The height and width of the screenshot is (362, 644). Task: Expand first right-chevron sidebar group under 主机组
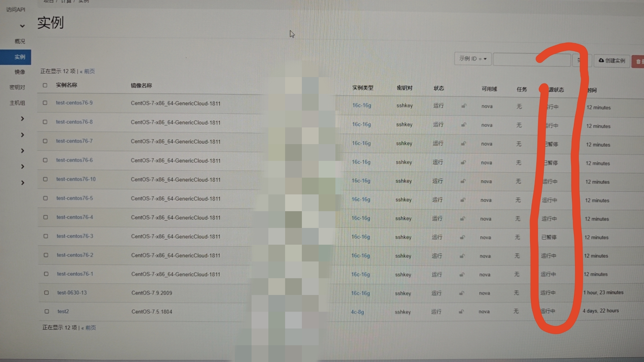[x=22, y=119]
